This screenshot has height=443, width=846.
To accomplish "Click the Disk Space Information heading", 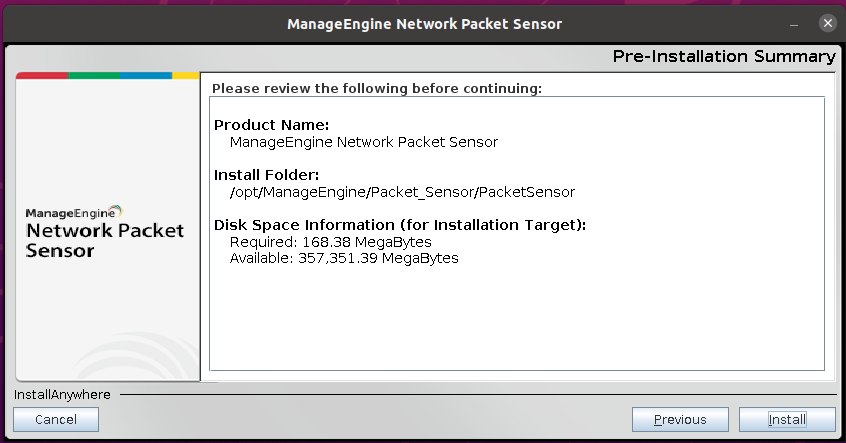I will point(399,225).
